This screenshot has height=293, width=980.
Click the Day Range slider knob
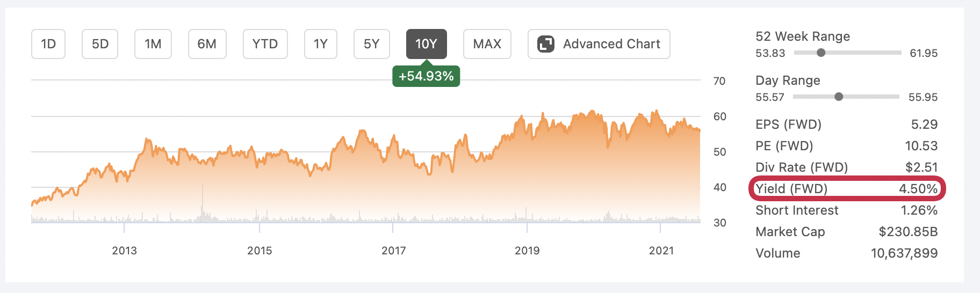point(839,97)
